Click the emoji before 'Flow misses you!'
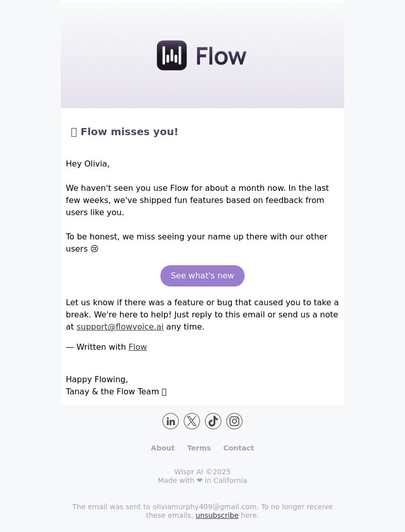The height and width of the screenshot is (532, 405). pyautogui.click(x=74, y=132)
